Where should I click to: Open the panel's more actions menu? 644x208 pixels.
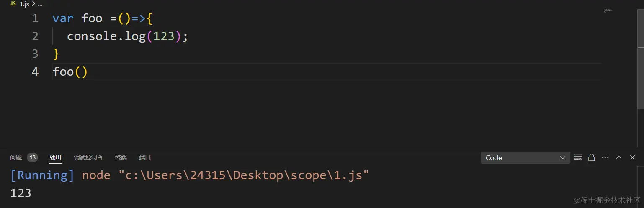click(x=605, y=158)
